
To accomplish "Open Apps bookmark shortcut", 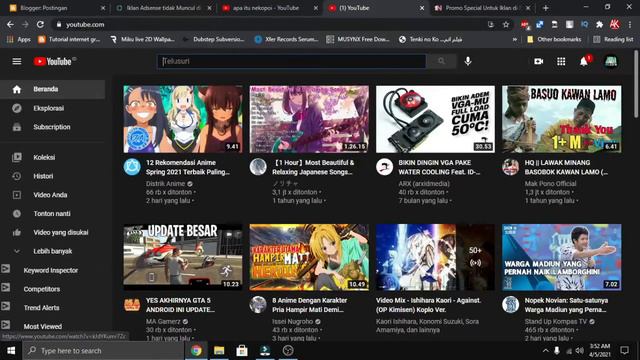I will point(19,40).
